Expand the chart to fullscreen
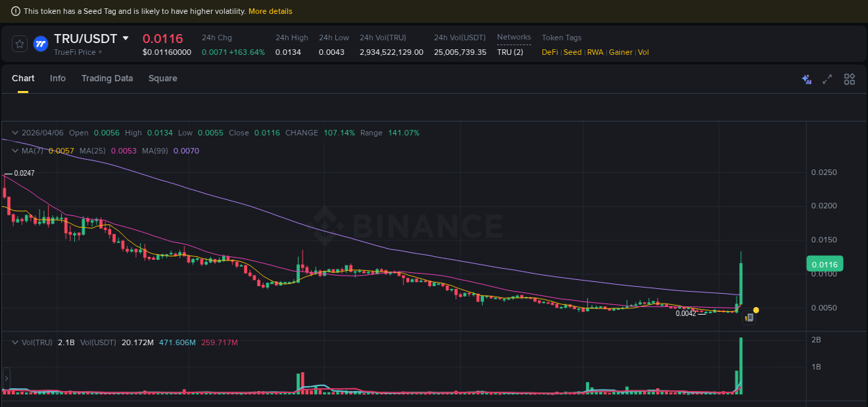868x407 pixels. (x=827, y=79)
